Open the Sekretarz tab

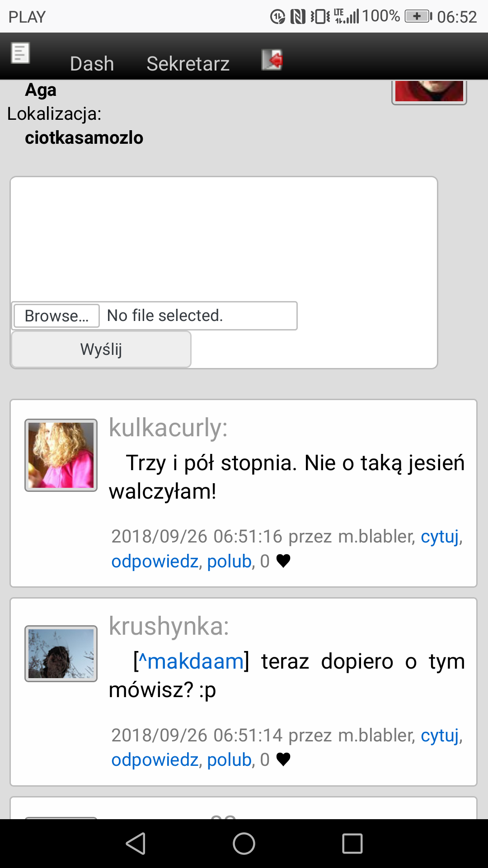[188, 64]
